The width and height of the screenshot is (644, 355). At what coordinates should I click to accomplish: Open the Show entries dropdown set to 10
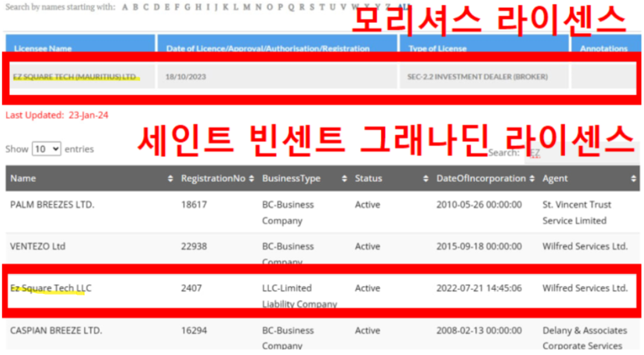tap(46, 149)
